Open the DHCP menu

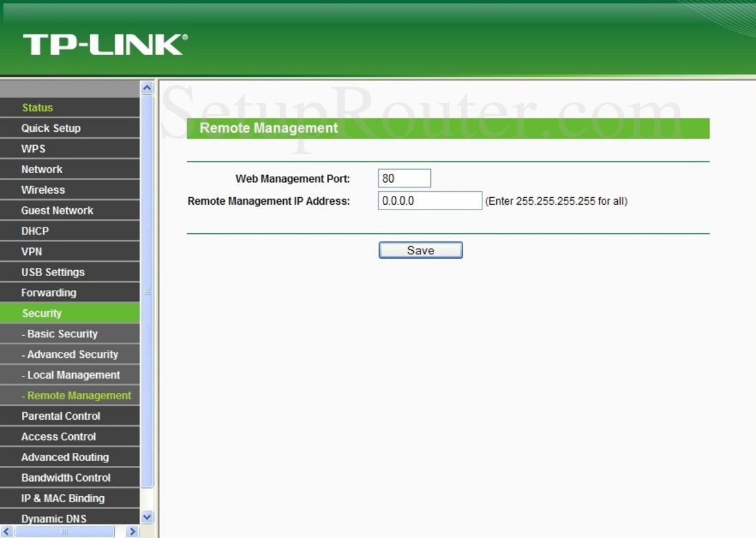pos(70,231)
